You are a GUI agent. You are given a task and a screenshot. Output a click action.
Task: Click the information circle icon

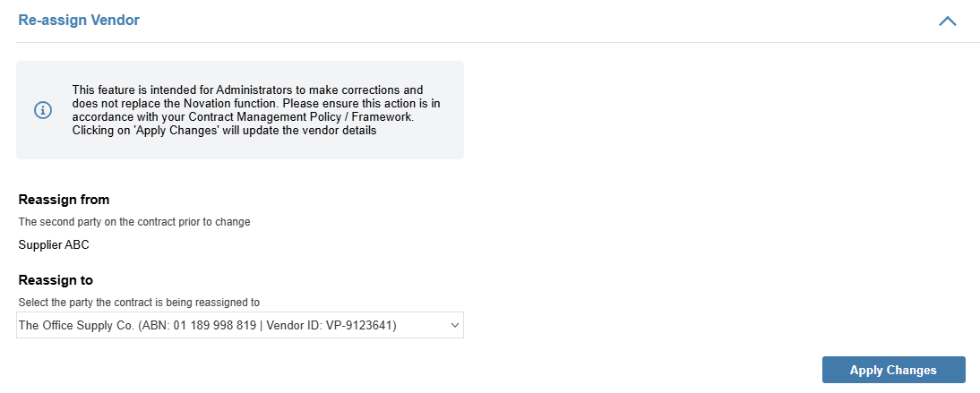pyautogui.click(x=42, y=111)
